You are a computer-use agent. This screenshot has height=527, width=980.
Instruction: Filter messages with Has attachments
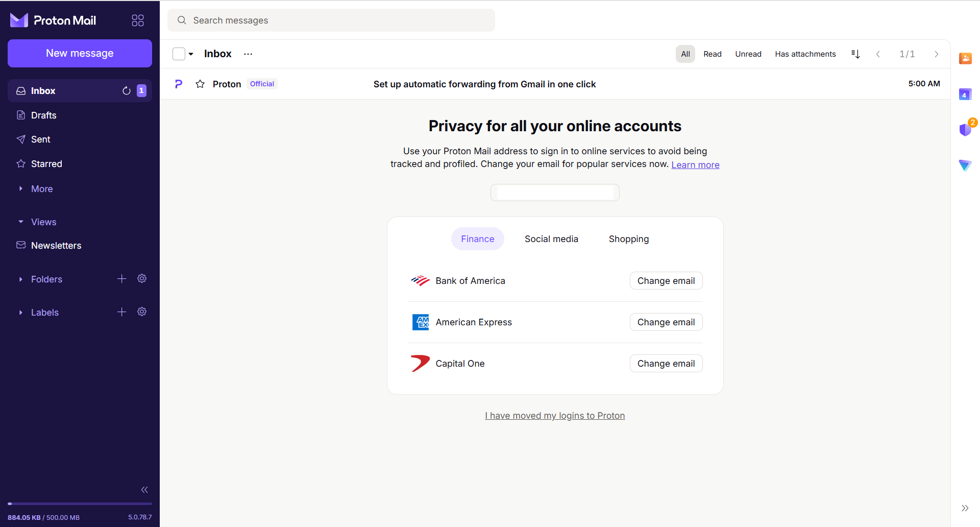click(805, 54)
